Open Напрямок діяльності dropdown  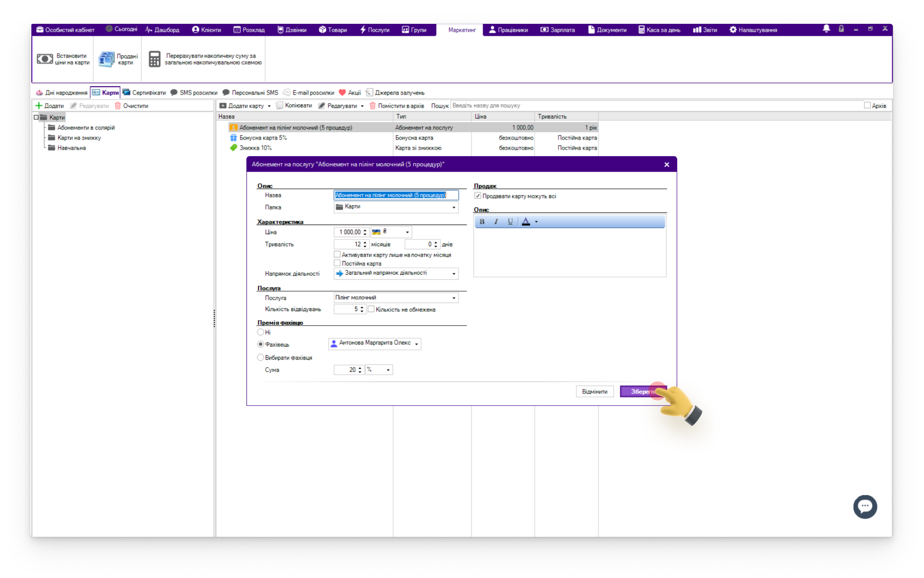point(454,274)
